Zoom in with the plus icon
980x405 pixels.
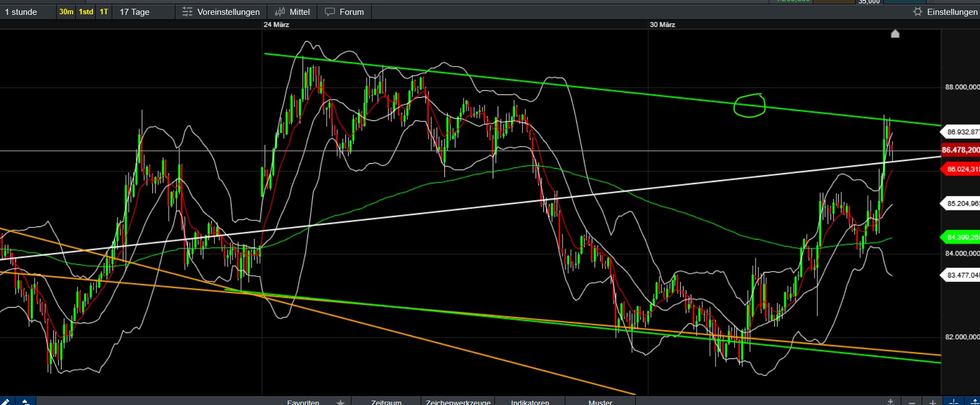pos(933,402)
